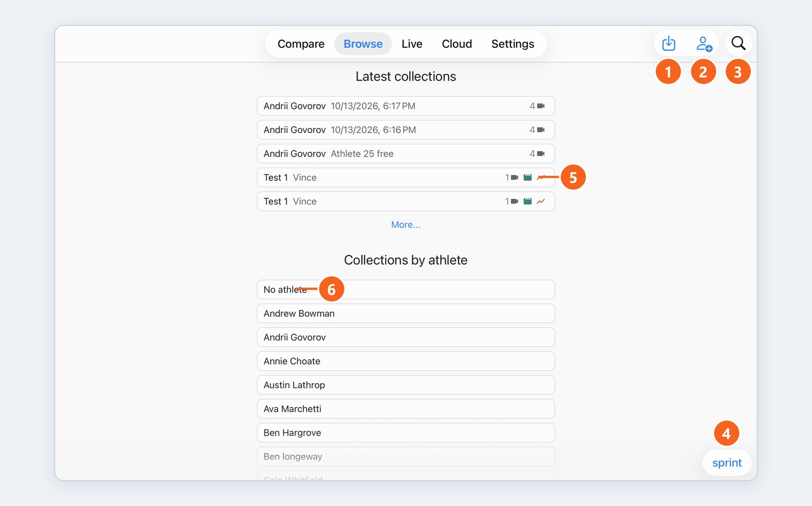This screenshot has height=506, width=812.
Task: Select athlete Annie Choate
Action: (x=406, y=361)
